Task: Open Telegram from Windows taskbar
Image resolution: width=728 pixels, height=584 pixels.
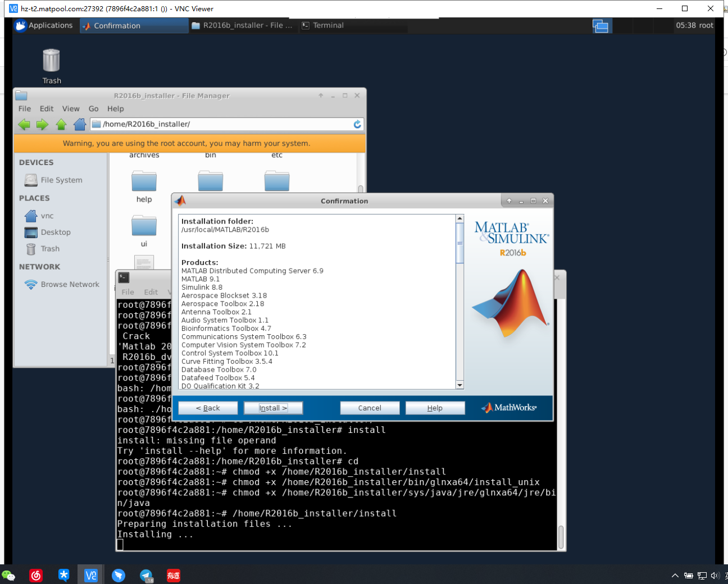Action: pos(146,575)
